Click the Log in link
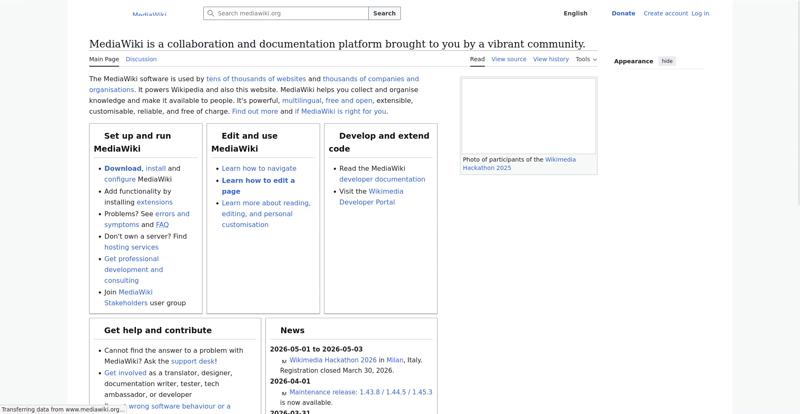The width and height of the screenshot is (800, 414). point(700,14)
